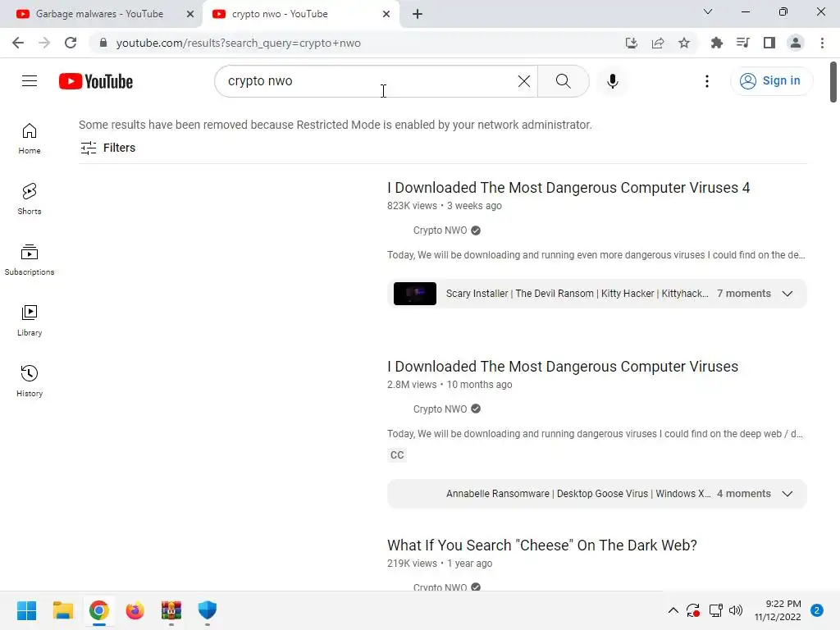Show hidden system tray icons chevron
The height and width of the screenshot is (630, 840).
point(673,610)
